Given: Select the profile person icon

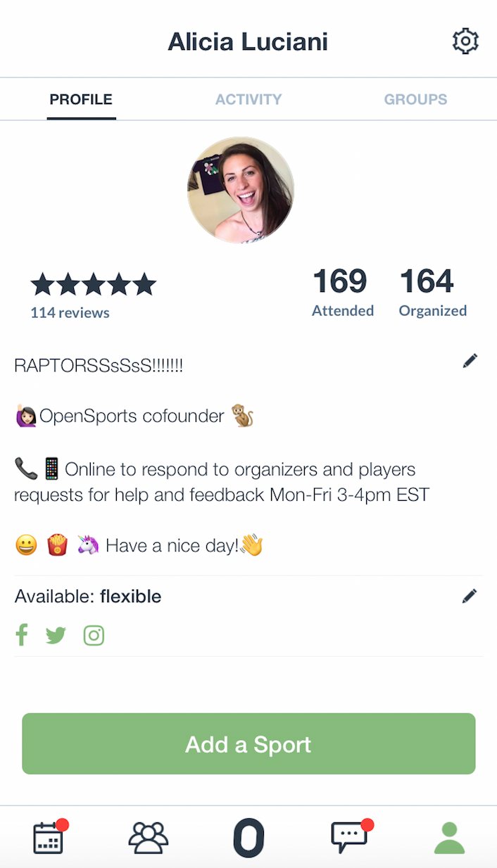Looking at the screenshot, I should [449, 838].
